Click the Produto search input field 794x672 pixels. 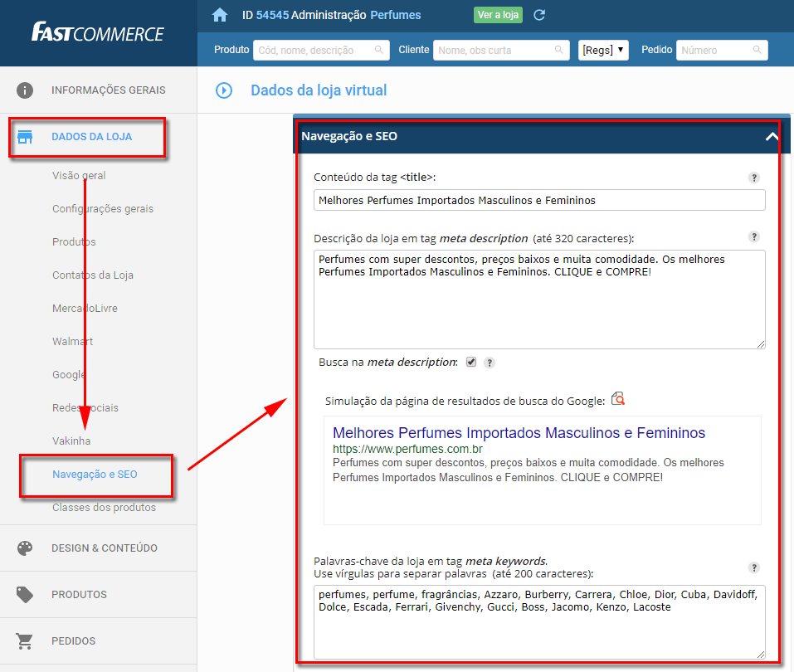point(321,50)
